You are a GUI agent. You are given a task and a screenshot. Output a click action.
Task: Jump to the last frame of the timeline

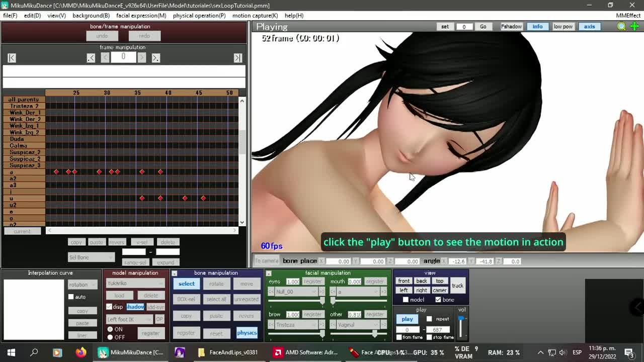tap(237, 58)
